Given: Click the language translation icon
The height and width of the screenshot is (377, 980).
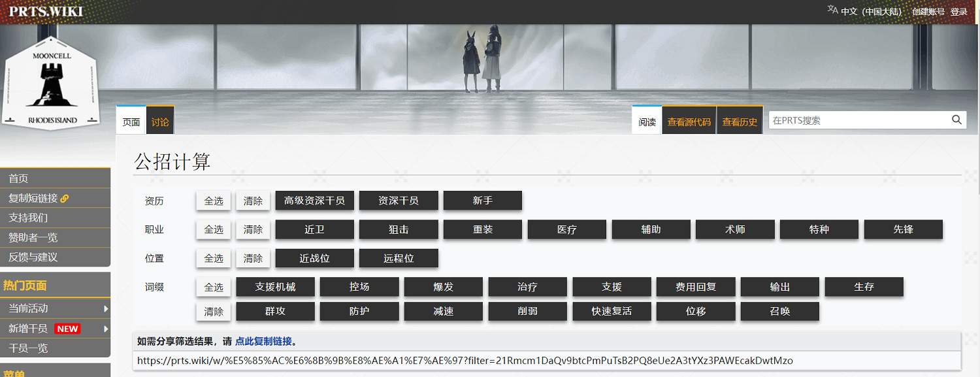Looking at the screenshot, I should (x=832, y=10).
